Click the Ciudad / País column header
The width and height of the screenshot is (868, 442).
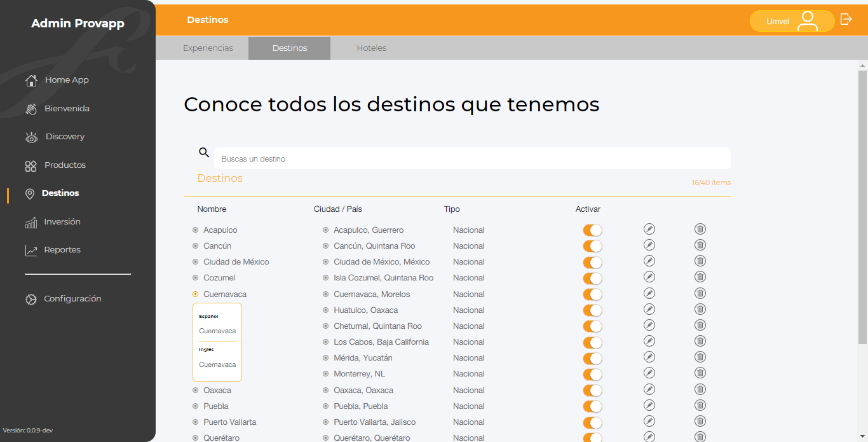coord(338,209)
